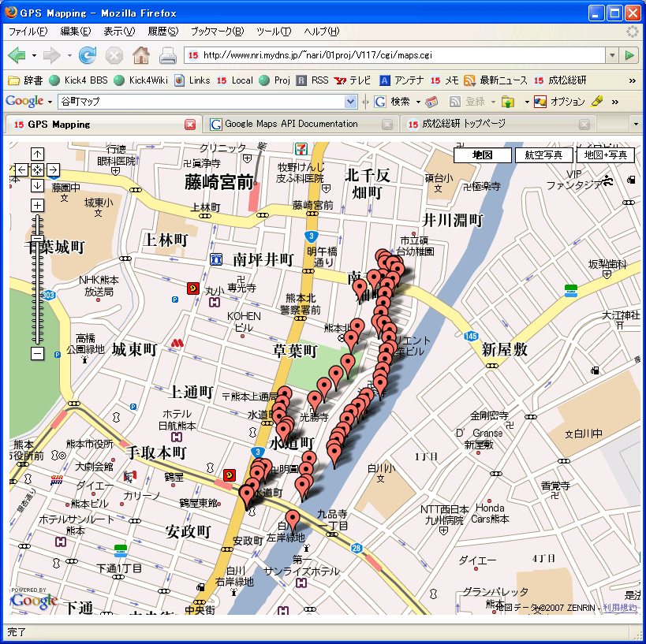Screen dimensions: 646x644
Task: Print the page via printer icon
Action: click(x=168, y=55)
